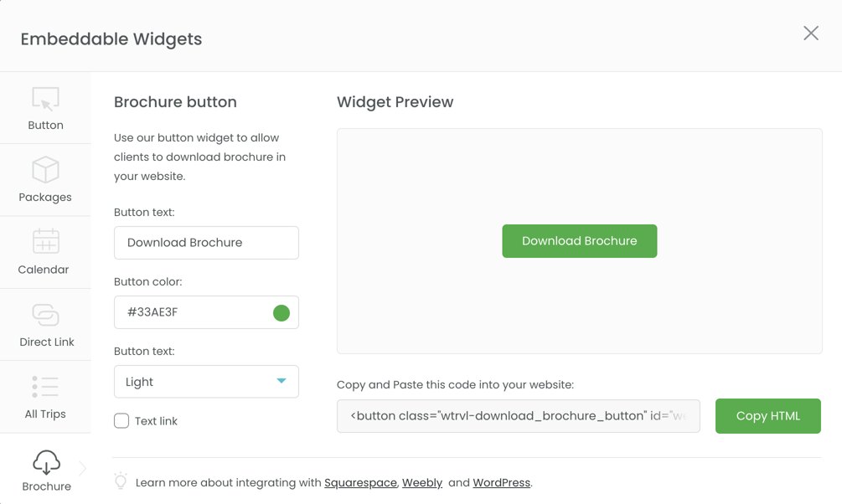This screenshot has width=842, height=504.
Task: Click the green color swatch beside #33AE3F
Action: coord(283,311)
